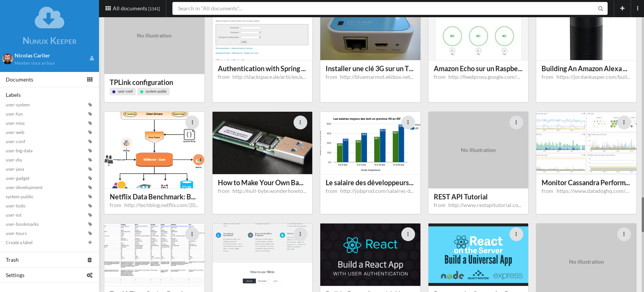Click Create a label link

19,243
